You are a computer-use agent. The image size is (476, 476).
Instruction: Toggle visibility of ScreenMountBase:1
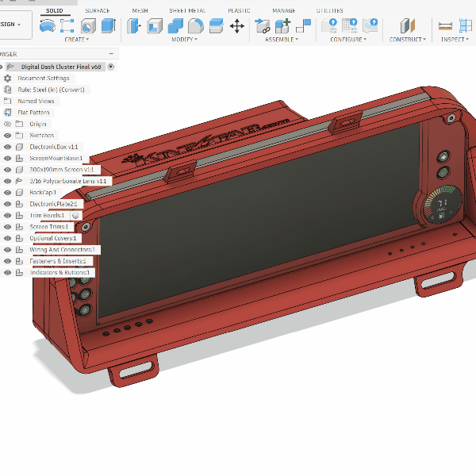[8, 159]
